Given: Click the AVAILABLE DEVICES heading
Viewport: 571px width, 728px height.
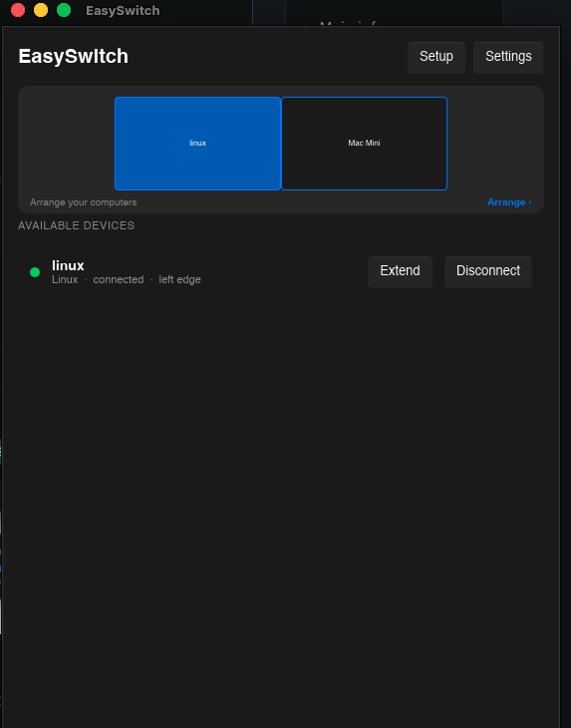Looking at the screenshot, I should tap(76, 225).
